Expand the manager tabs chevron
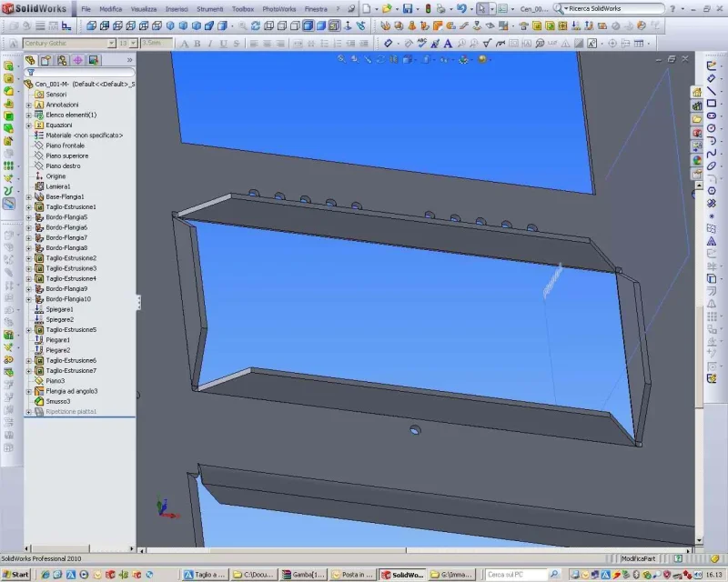This screenshot has height=582, width=728. [x=129, y=60]
